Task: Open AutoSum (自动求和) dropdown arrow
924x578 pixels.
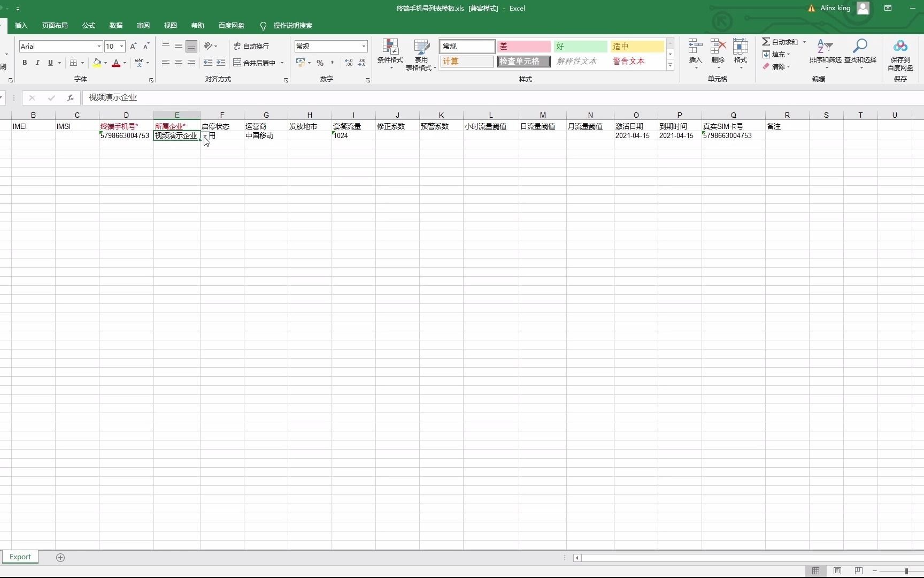Action: click(x=804, y=42)
